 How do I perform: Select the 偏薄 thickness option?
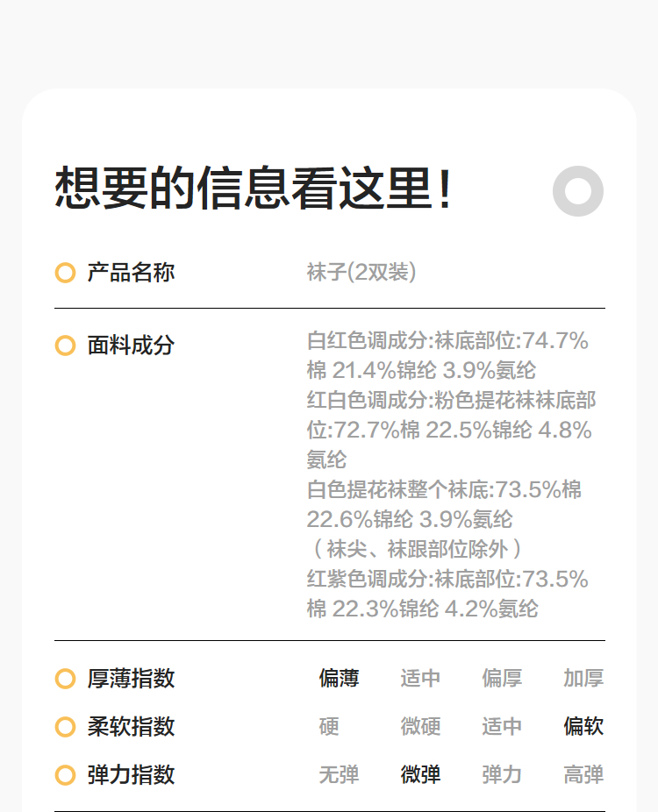coord(339,679)
